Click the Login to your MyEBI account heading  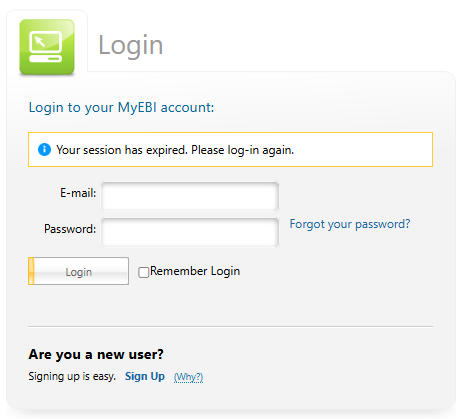121,107
